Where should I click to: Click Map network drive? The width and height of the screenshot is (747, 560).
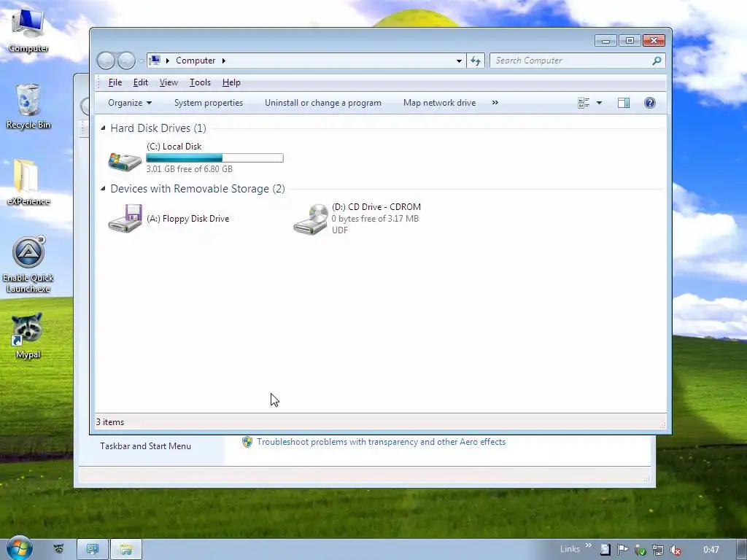[x=439, y=103]
